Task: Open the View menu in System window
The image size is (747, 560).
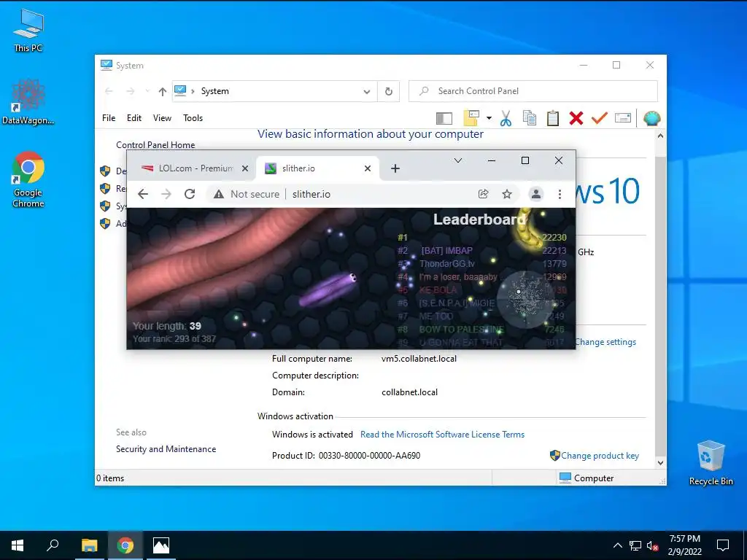Action: coord(162,118)
